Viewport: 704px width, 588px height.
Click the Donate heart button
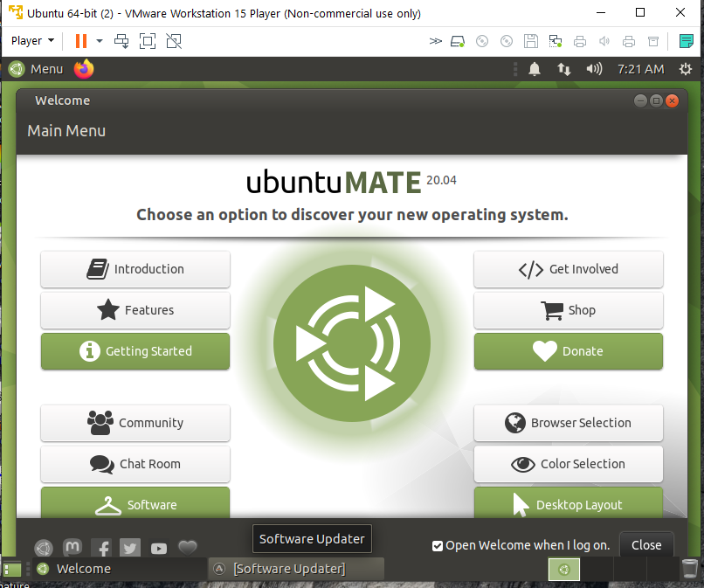click(569, 351)
